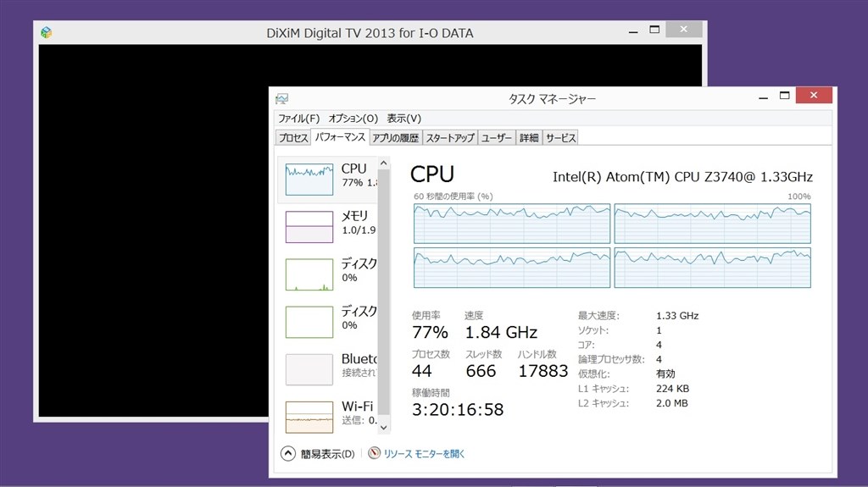This screenshot has height=487, width=868.
Task: Select the first ディスク graph thumbnail
Action: click(x=309, y=274)
